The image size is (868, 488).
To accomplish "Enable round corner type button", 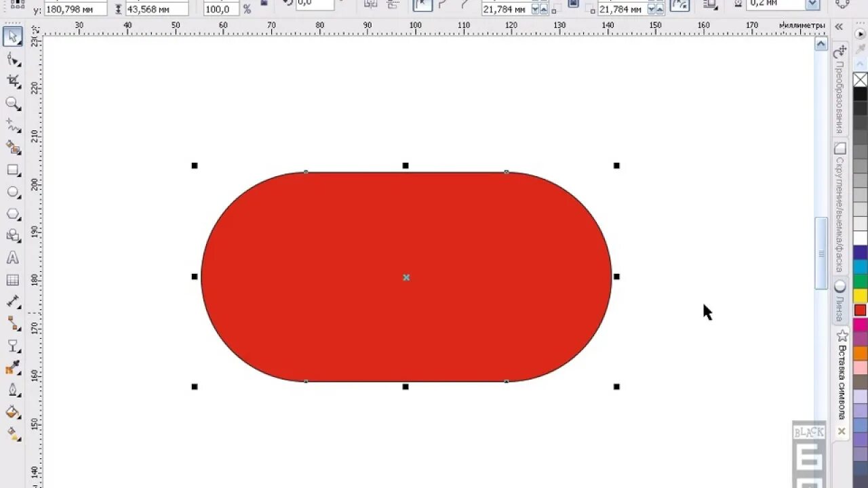I will pyautogui.click(x=422, y=4).
